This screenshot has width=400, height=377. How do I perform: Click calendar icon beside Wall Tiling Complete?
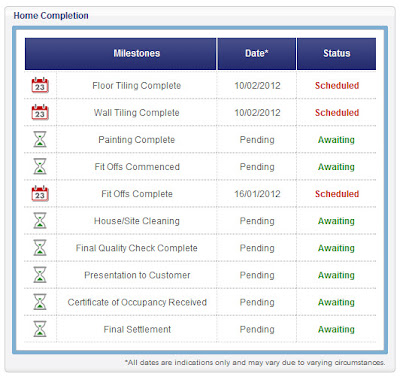tap(40, 112)
